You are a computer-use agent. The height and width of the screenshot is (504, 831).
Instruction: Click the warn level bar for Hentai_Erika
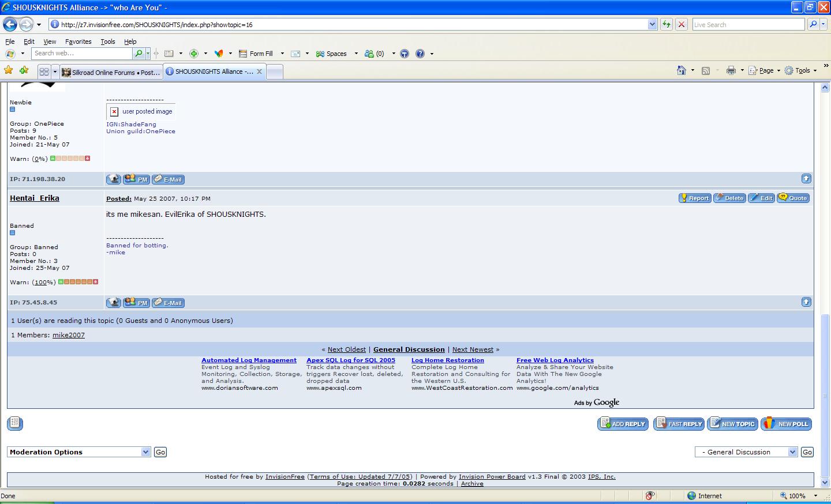pos(78,282)
